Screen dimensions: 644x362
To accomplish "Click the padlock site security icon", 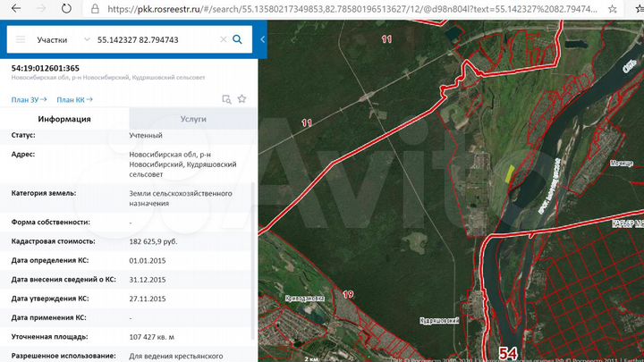I will [95, 9].
